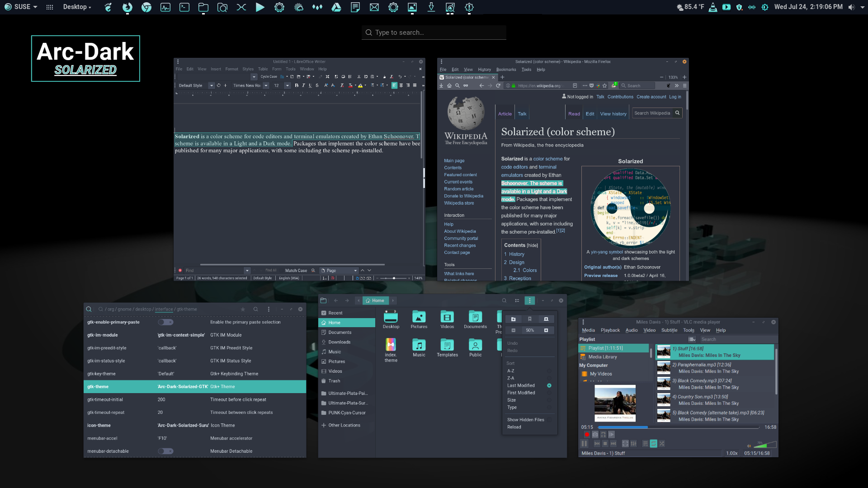Open the Find field dropdown arrow in Writer
The width and height of the screenshot is (868, 488).
(x=247, y=271)
